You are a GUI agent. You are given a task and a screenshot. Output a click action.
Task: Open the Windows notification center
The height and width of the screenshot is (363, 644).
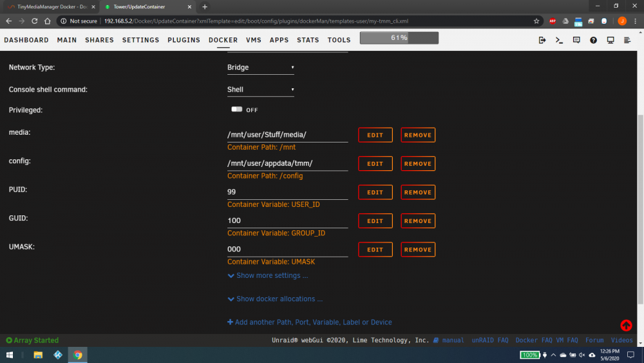[x=630, y=355]
